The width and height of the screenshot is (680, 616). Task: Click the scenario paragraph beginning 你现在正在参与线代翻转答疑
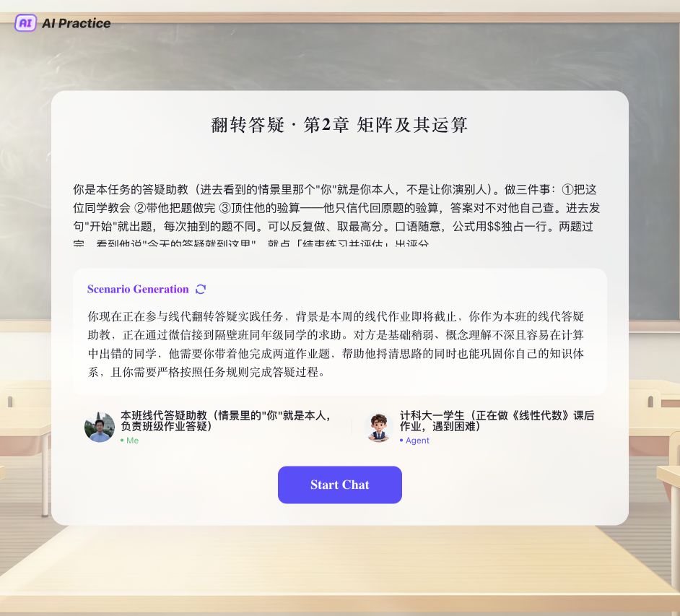pos(336,344)
